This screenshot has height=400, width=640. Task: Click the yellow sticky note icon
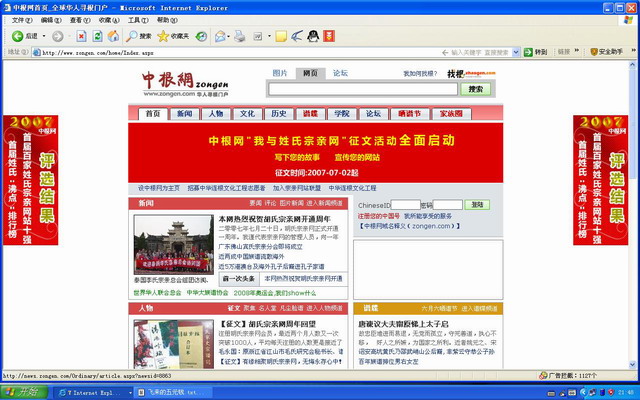[281, 36]
